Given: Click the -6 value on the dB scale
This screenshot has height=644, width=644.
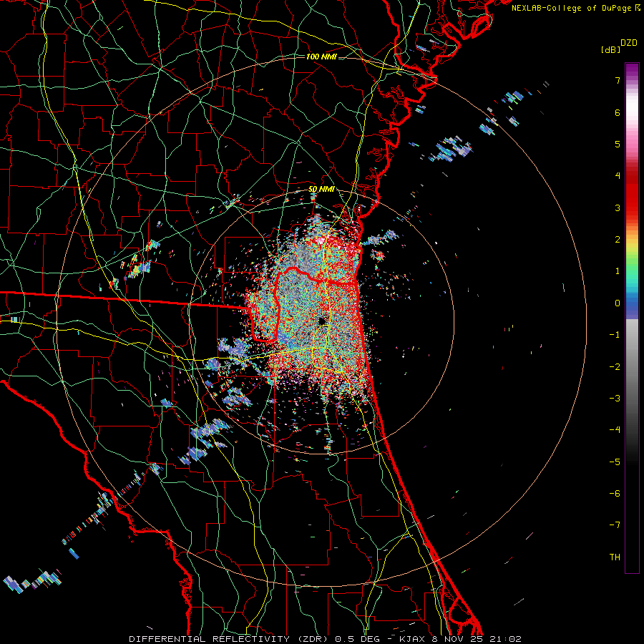Looking at the screenshot, I should pyautogui.click(x=615, y=494).
